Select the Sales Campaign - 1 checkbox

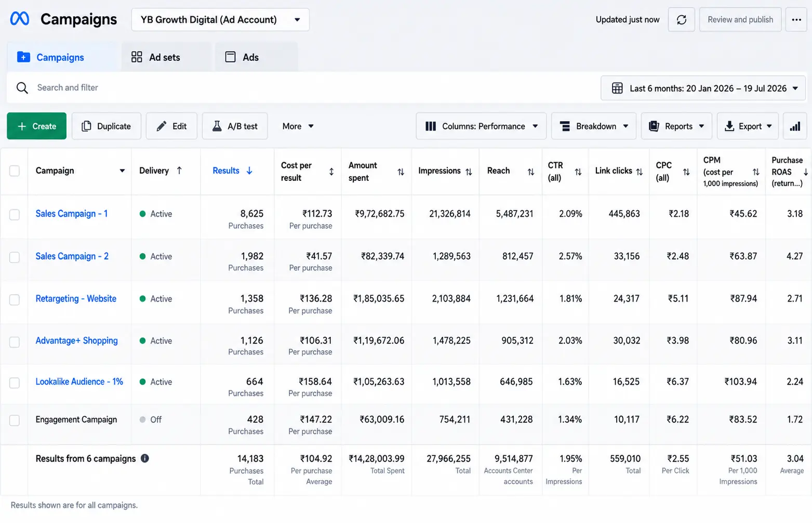point(15,215)
